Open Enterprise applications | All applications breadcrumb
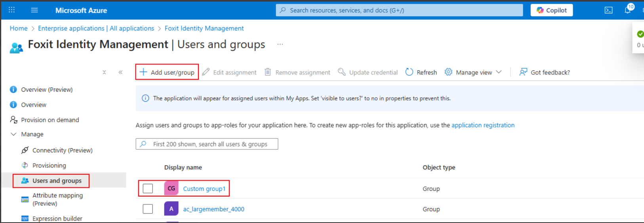The height and width of the screenshot is (223, 644). tap(96, 28)
